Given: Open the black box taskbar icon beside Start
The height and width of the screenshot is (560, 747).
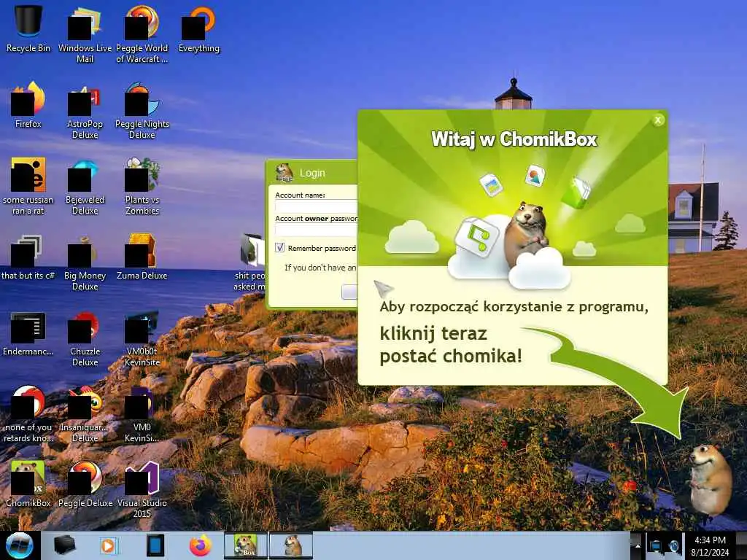Looking at the screenshot, I should click(x=64, y=545).
